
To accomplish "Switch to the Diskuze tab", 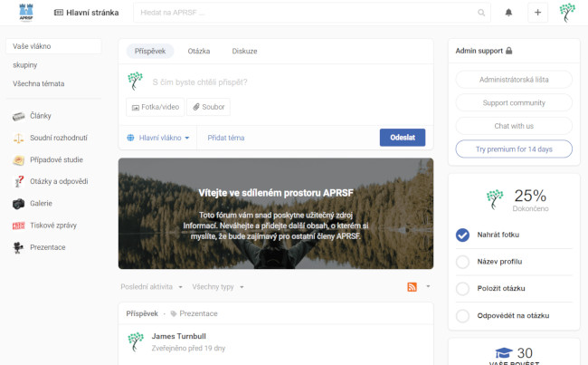I will 244,51.
